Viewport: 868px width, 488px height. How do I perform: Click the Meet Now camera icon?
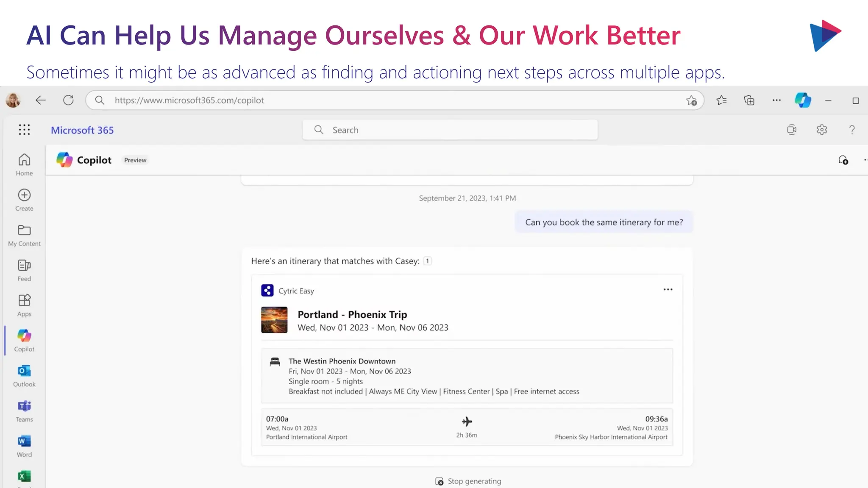[x=792, y=130]
